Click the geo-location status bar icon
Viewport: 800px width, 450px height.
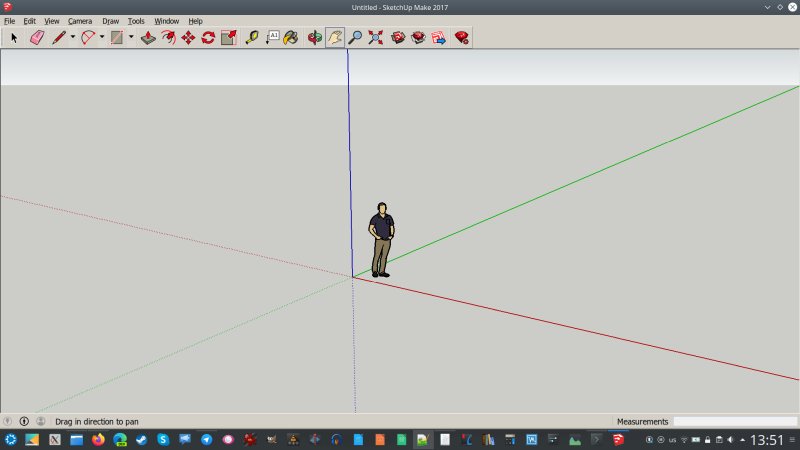click(x=7, y=421)
